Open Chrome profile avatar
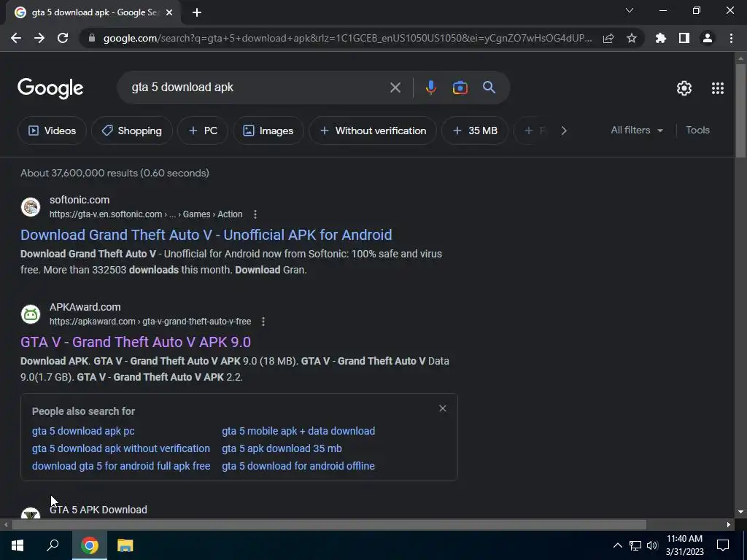Screen dimensions: 747x560 pyautogui.click(x=708, y=38)
